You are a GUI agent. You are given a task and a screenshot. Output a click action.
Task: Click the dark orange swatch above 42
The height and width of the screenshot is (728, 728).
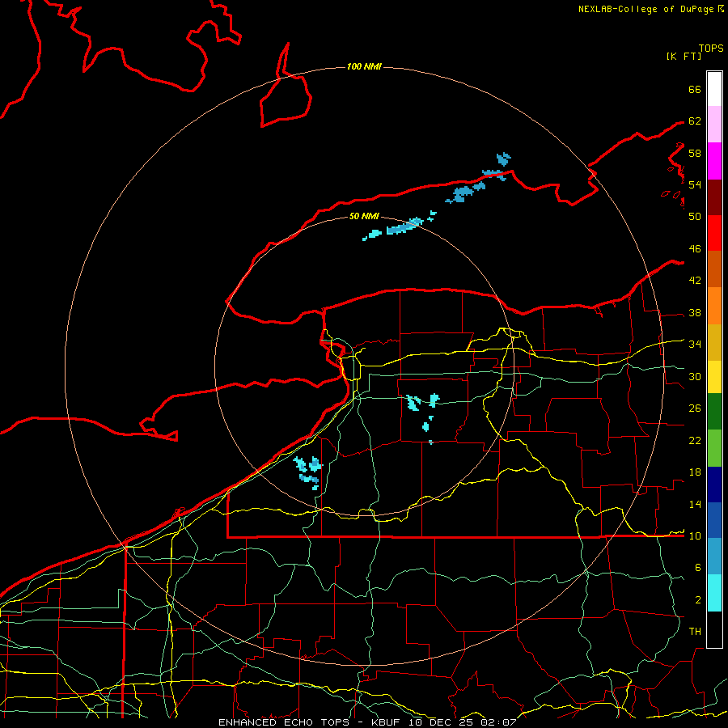click(x=714, y=269)
